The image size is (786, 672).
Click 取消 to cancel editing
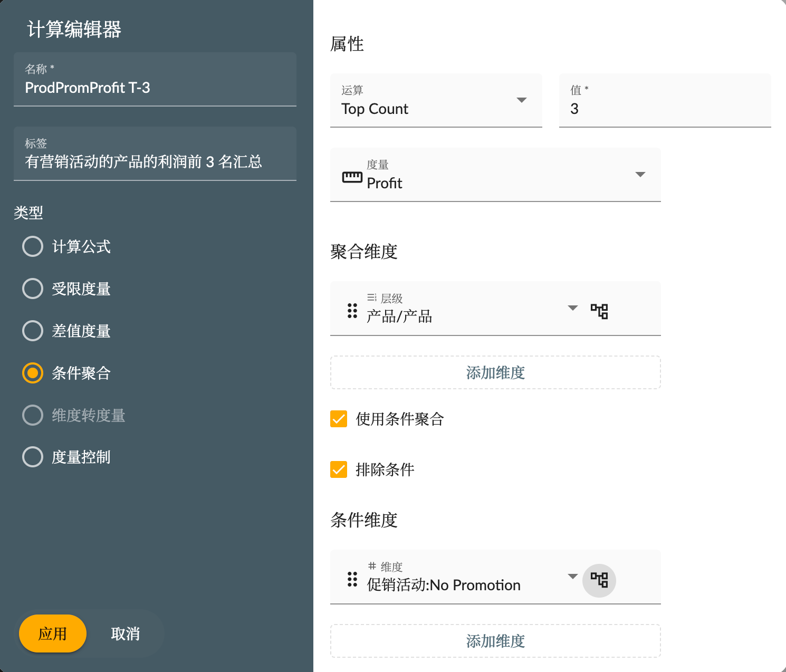[x=125, y=633]
